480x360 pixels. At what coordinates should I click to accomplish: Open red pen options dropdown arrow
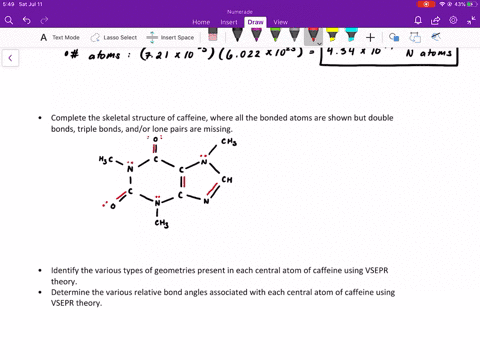click(x=319, y=44)
